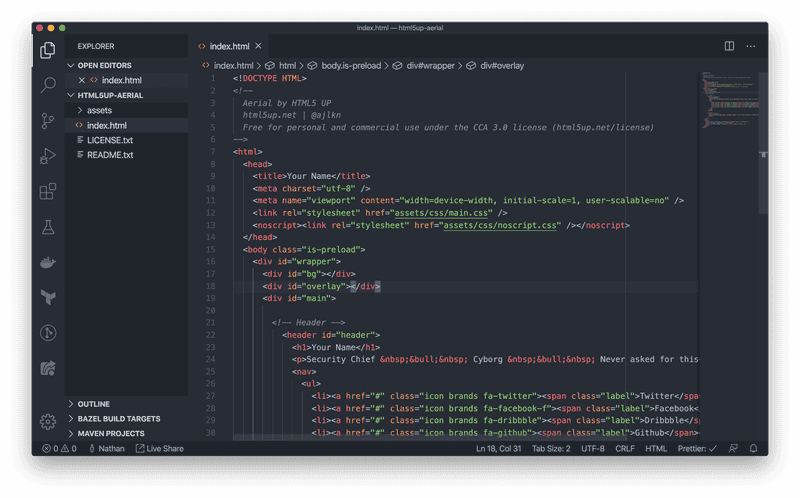The height and width of the screenshot is (498, 800).
Task: Expand the assets folder
Action: point(99,110)
